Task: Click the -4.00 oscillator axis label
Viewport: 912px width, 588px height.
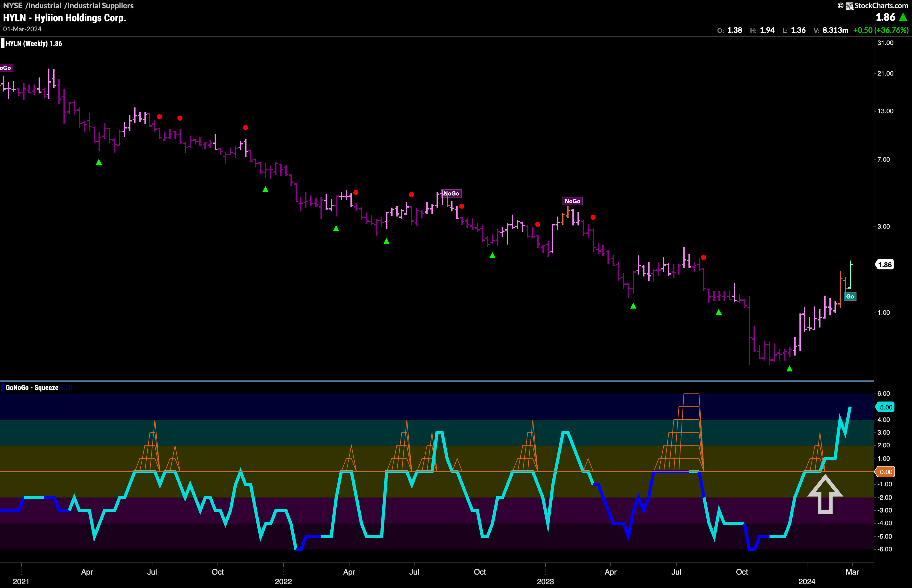Action: 884,523
